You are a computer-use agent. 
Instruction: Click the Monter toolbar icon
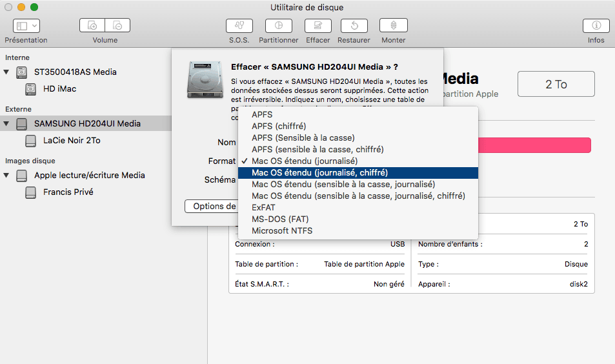pos(394,26)
